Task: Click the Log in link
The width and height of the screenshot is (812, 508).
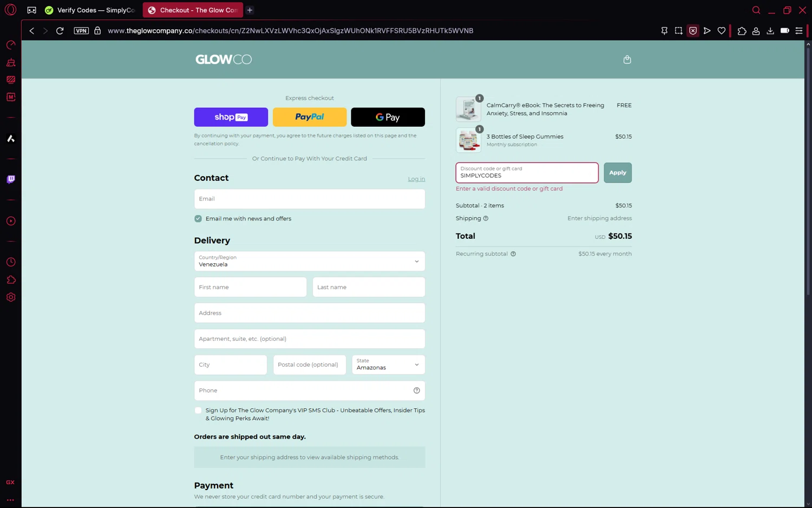Action: click(x=416, y=179)
